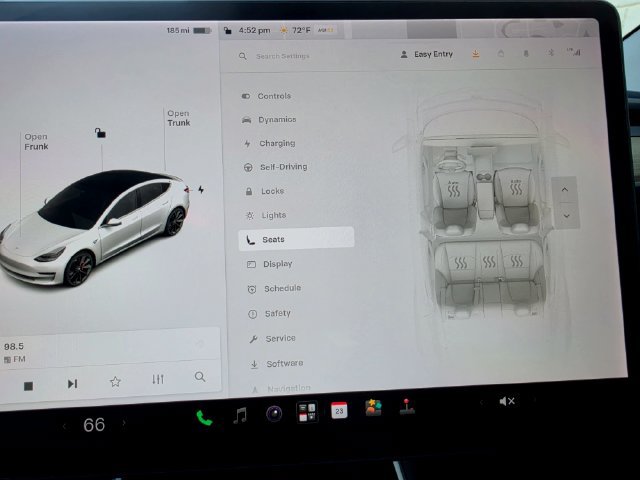Unmute the volume speaker icon

click(x=507, y=401)
